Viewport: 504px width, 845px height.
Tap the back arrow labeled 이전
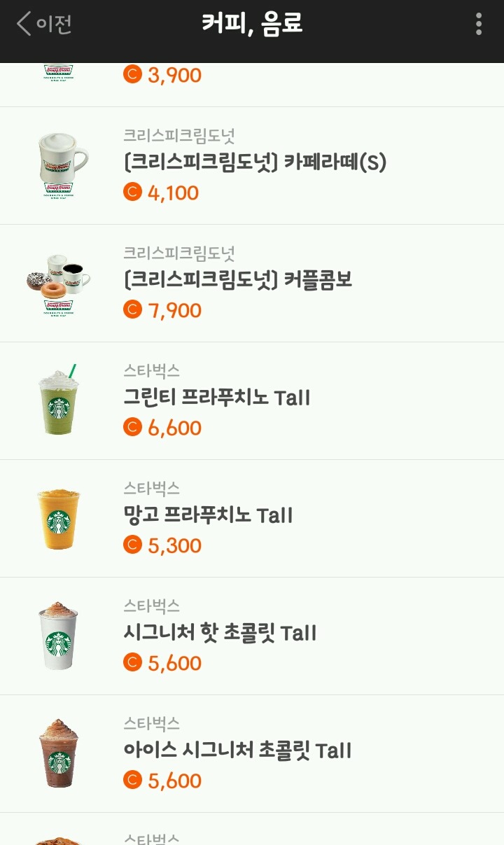[x=45, y=24]
